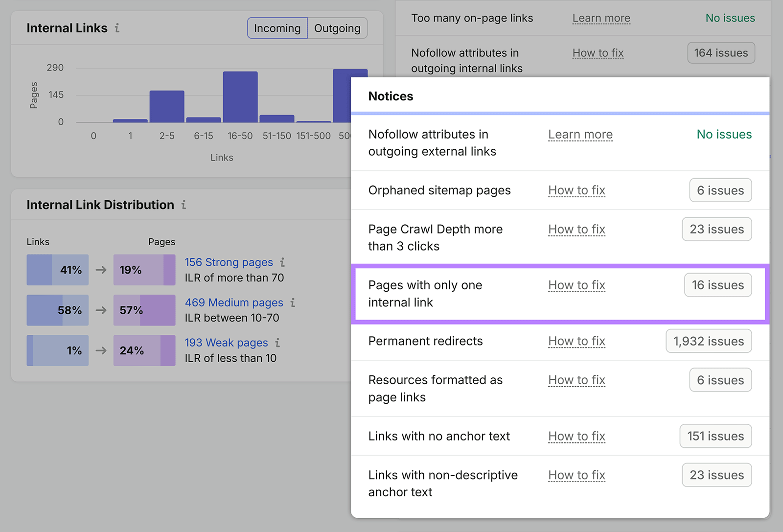The image size is (783, 532).
Task: Select the 51-150 links bar in the chart
Action: click(x=277, y=118)
